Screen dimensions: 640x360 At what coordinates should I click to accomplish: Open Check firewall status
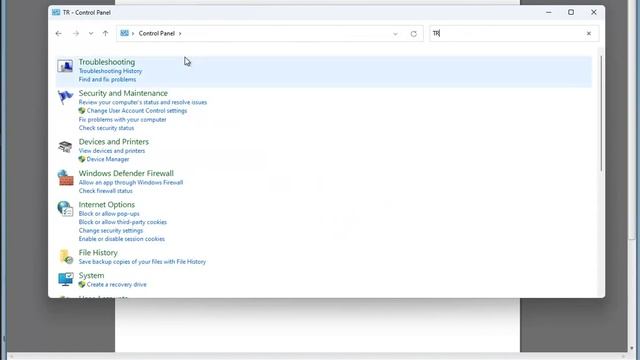point(105,191)
